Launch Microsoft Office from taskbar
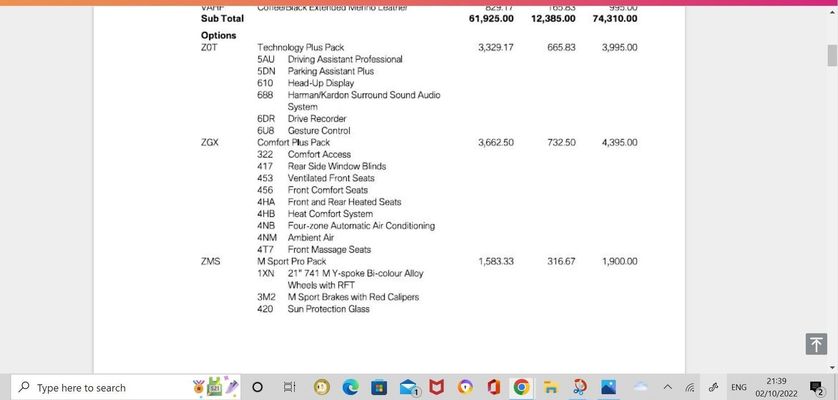Viewport: 838px width, 400px height. [x=493, y=387]
